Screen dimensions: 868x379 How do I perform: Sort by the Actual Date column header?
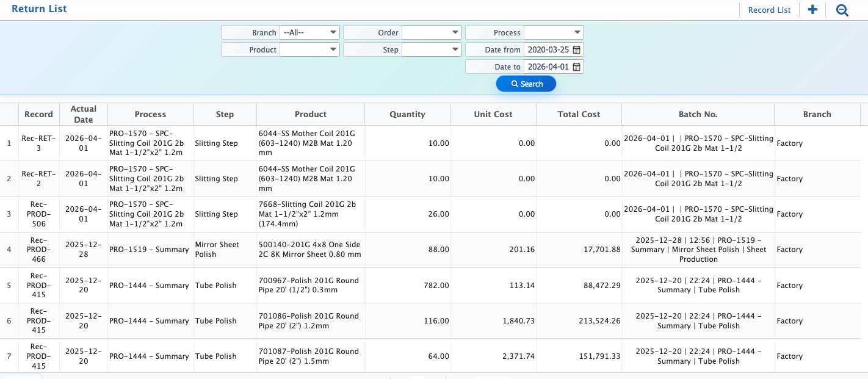pyautogui.click(x=84, y=114)
